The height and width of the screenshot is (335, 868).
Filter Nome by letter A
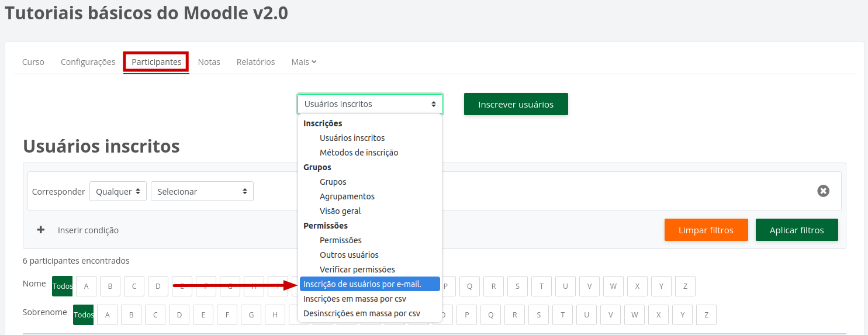click(x=87, y=286)
